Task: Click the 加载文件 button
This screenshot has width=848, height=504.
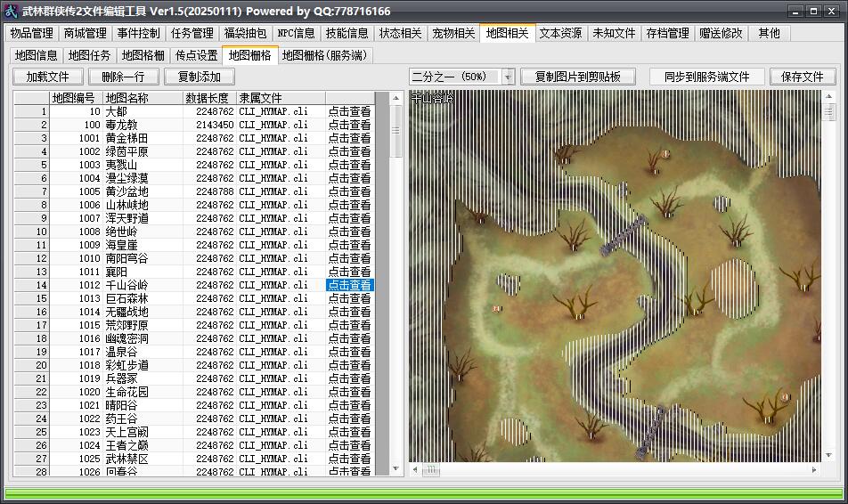Action: [47, 77]
